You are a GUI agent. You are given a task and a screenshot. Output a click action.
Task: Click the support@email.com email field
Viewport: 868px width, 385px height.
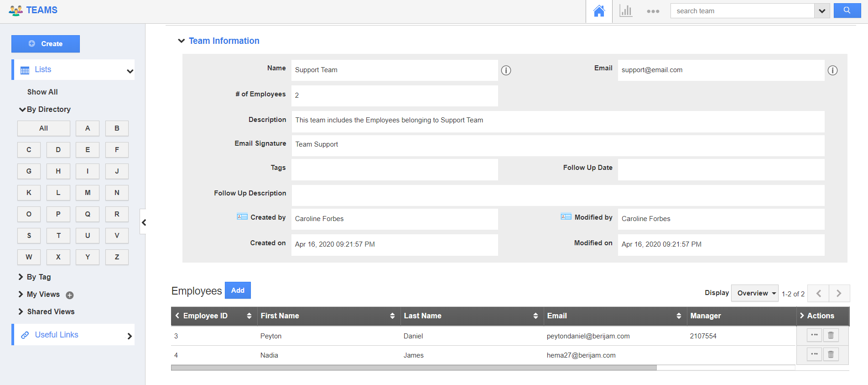click(721, 70)
